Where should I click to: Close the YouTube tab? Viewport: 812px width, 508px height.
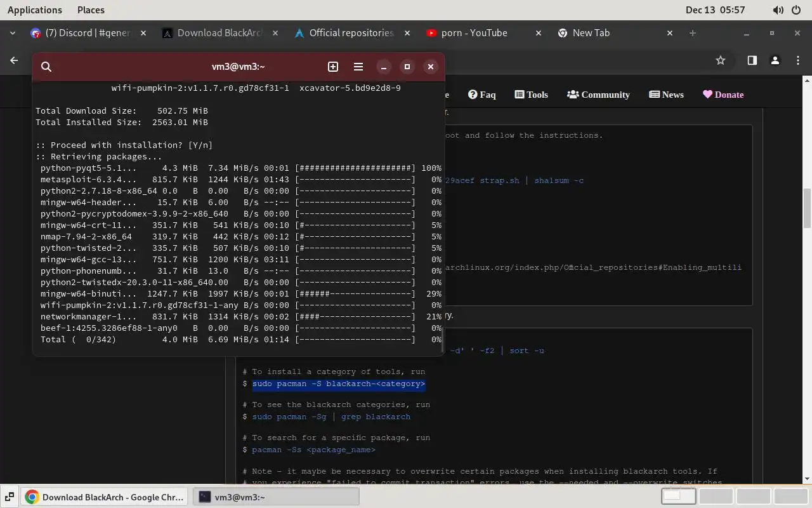pyautogui.click(x=539, y=33)
